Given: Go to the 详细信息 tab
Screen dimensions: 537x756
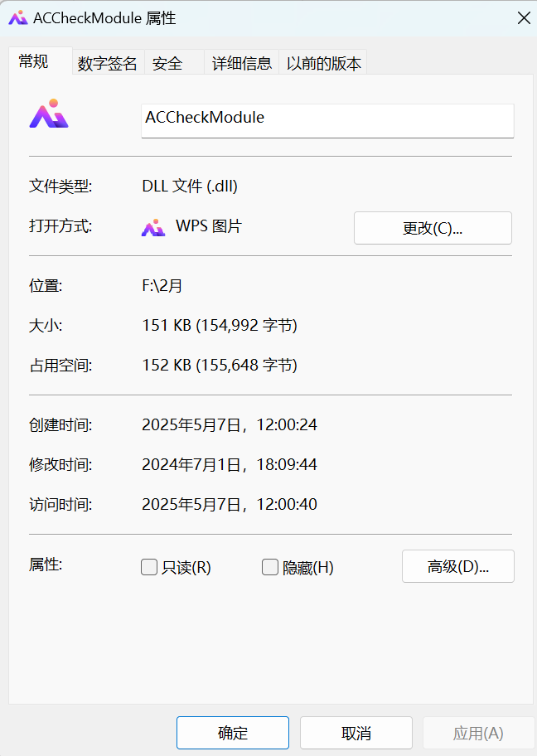Looking at the screenshot, I should 241,63.
